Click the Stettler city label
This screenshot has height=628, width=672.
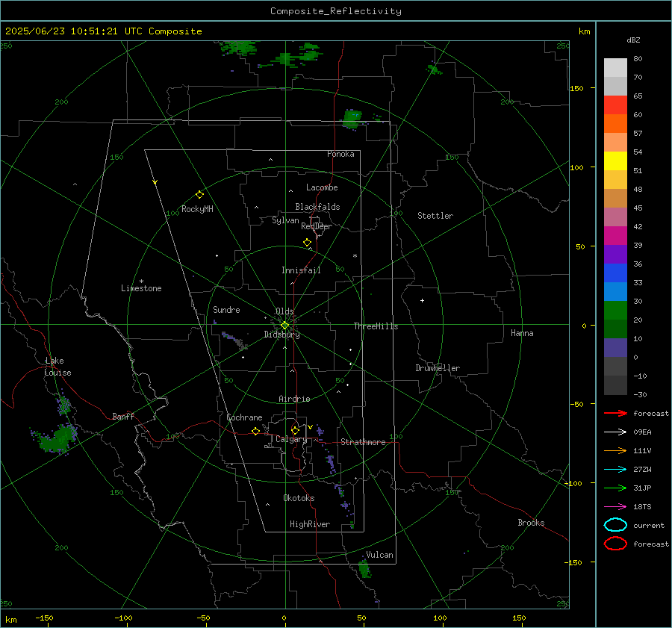435,216
